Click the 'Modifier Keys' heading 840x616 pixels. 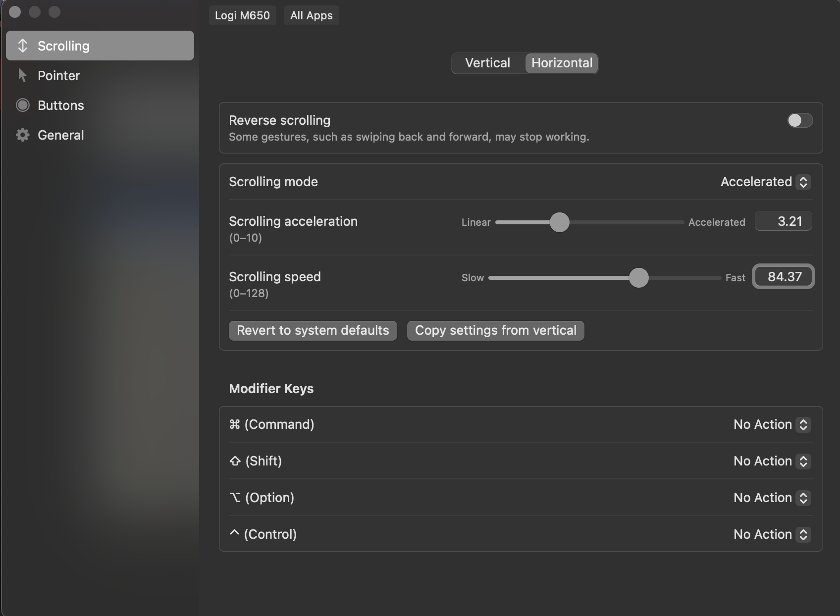pyautogui.click(x=271, y=389)
